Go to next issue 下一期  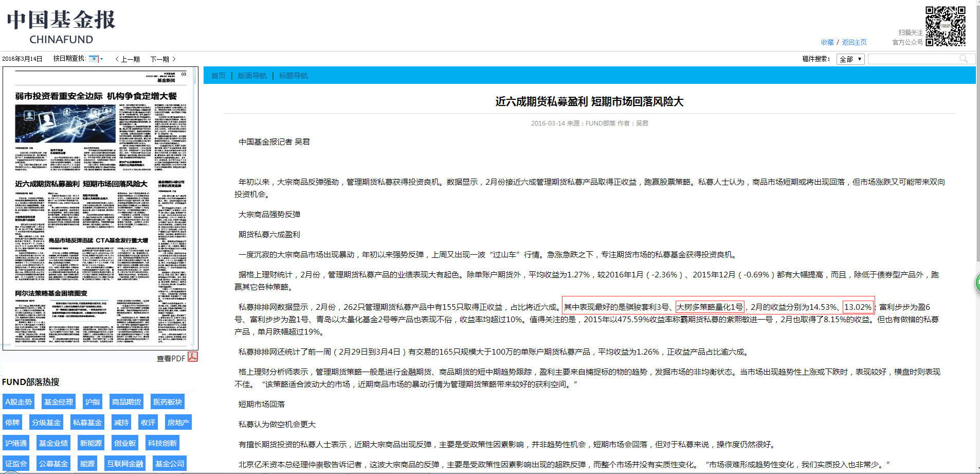click(163, 59)
